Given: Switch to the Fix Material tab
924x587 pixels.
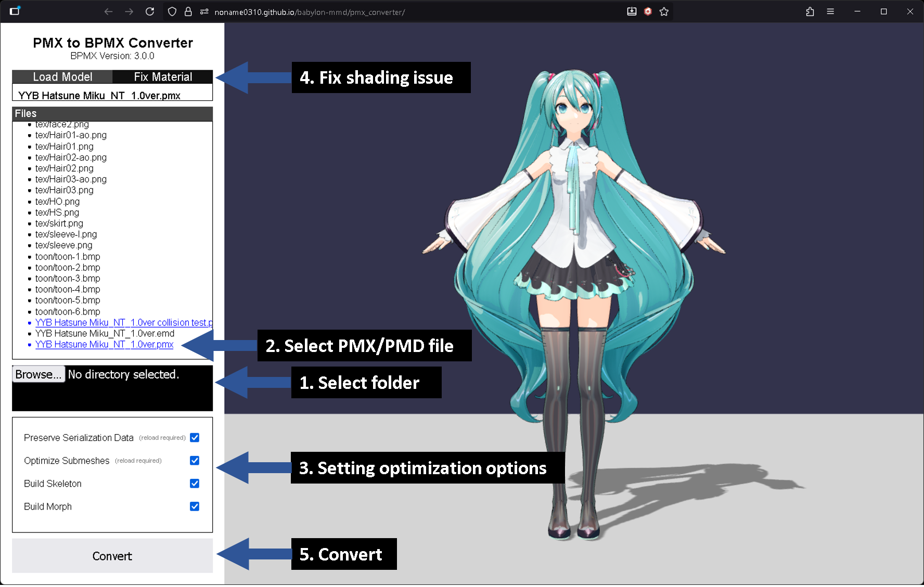Looking at the screenshot, I should tap(163, 77).
